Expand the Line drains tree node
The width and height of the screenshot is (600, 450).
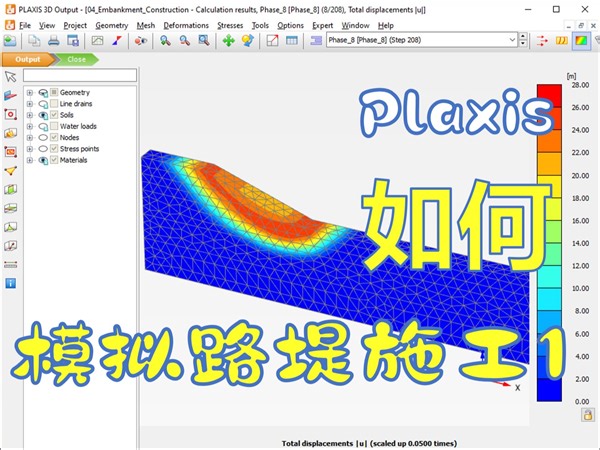(29, 104)
